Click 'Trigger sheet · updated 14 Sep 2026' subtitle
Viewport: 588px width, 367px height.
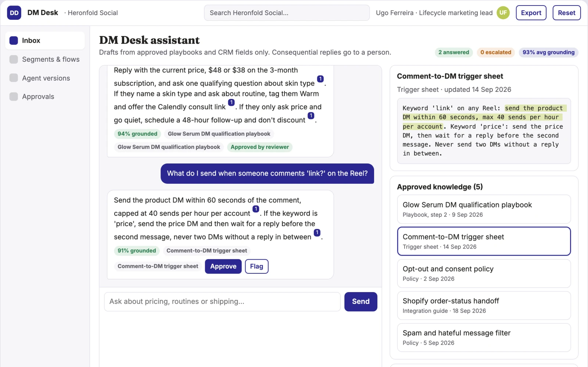(x=454, y=90)
